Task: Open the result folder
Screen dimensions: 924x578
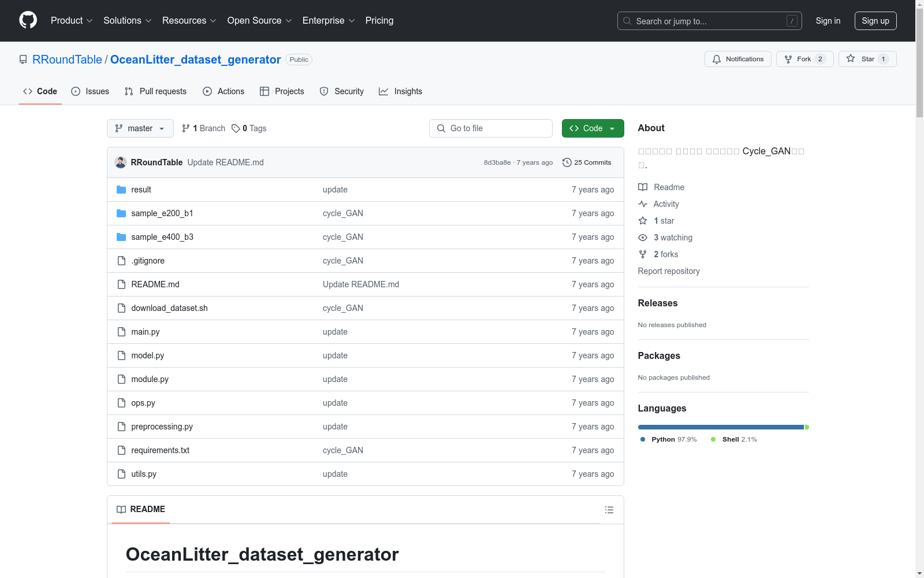Action: [141, 190]
